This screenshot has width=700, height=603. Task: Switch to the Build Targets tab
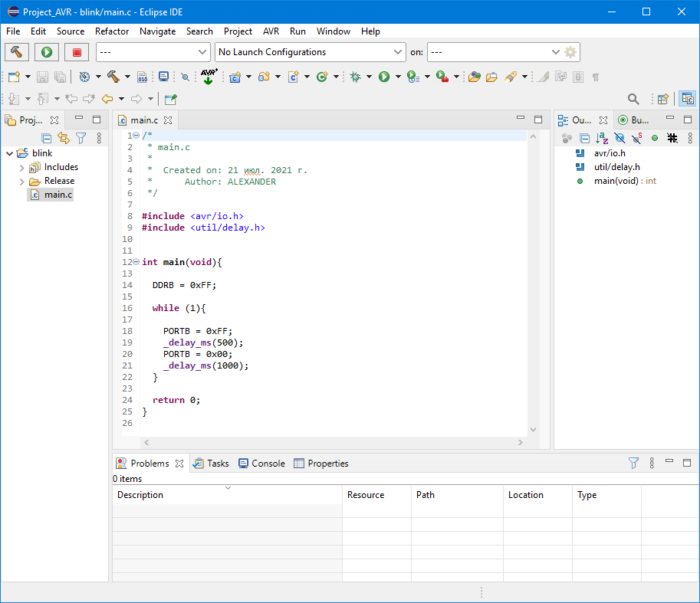pos(633,120)
